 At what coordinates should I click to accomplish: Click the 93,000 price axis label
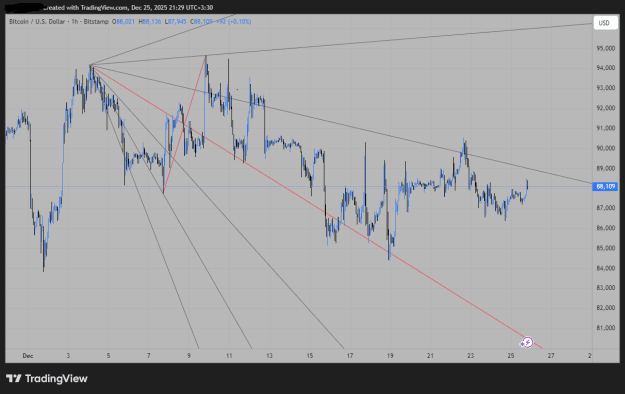[x=605, y=88]
